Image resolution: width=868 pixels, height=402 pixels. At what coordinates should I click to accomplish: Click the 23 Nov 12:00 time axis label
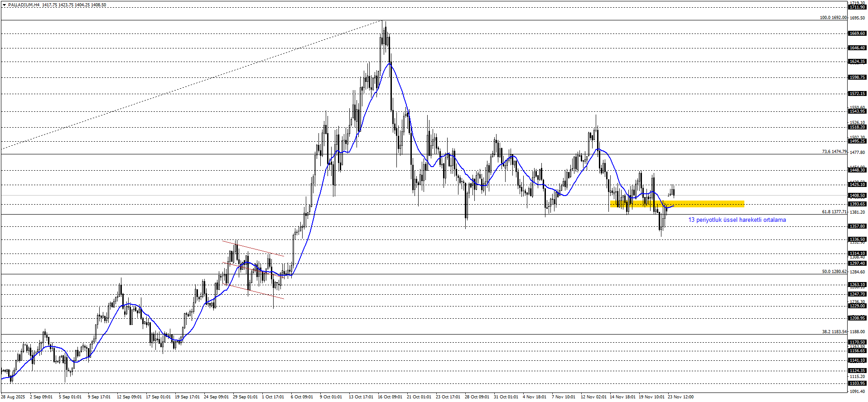tap(680, 397)
